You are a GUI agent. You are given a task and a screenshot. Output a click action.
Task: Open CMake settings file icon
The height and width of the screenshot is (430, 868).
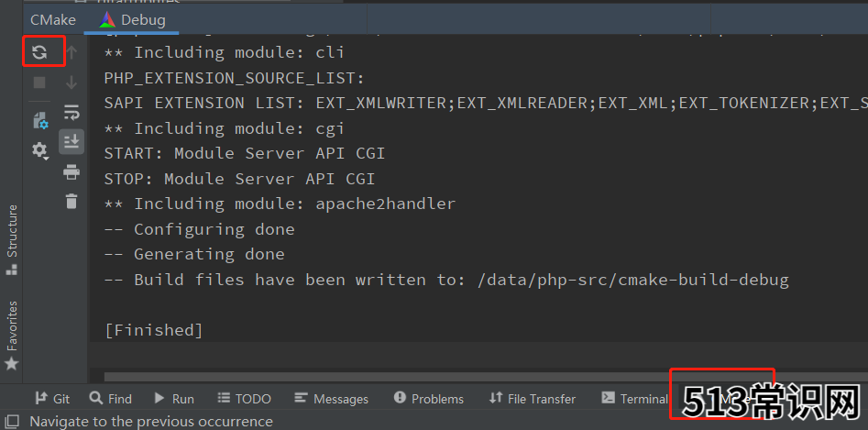coord(40,121)
